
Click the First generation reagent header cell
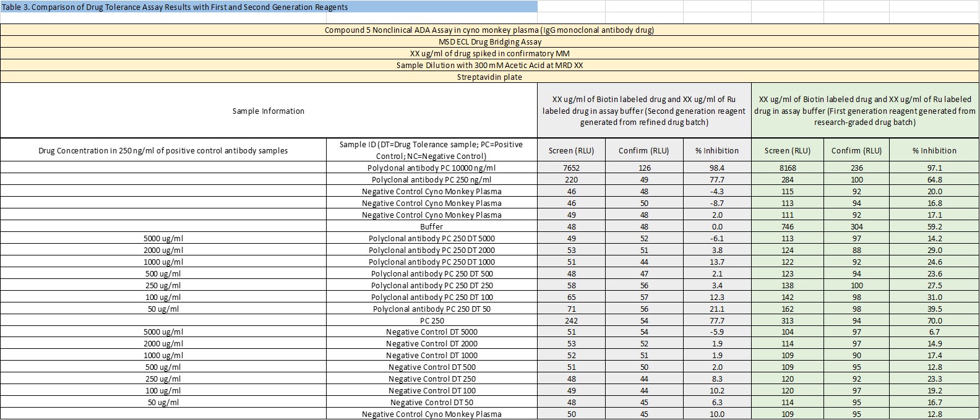point(865,111)
